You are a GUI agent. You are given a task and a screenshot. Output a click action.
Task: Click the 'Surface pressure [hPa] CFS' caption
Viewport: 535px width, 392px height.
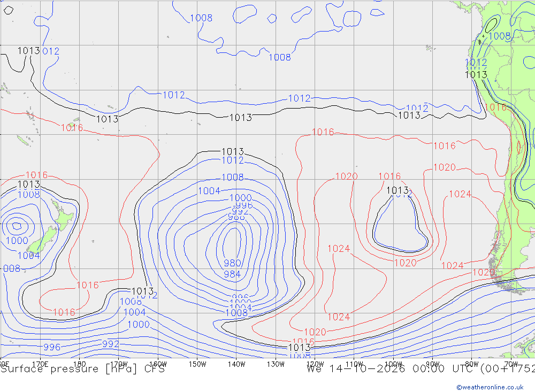coord(82,369)
